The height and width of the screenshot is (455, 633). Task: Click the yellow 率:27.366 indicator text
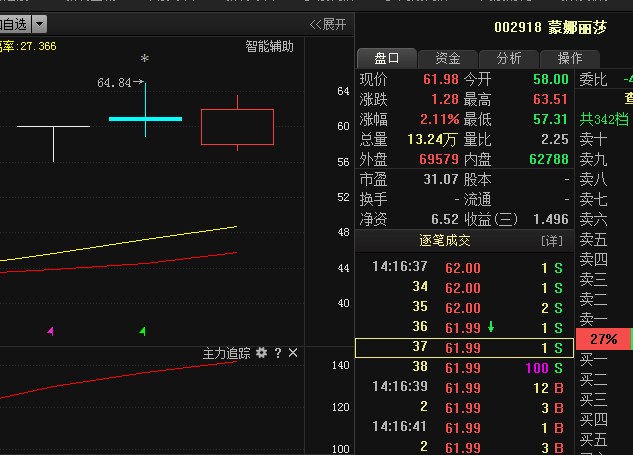click(x=28, y=46)
